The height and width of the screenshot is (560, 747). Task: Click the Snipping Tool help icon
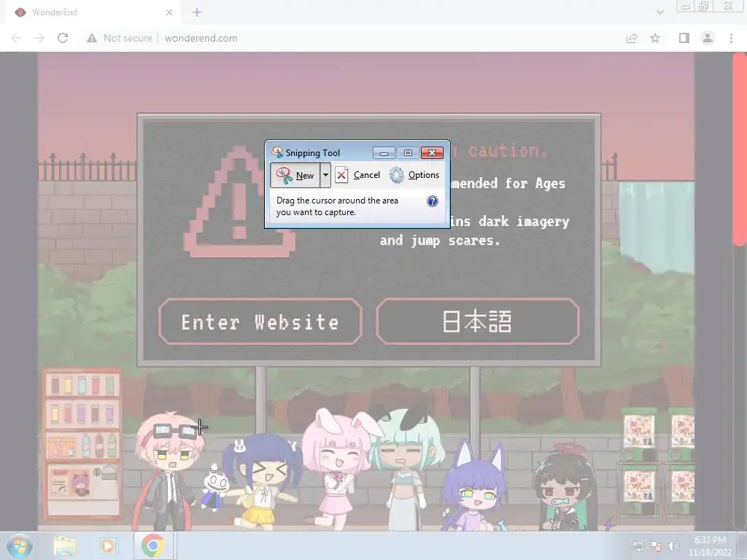click(432, 201)
